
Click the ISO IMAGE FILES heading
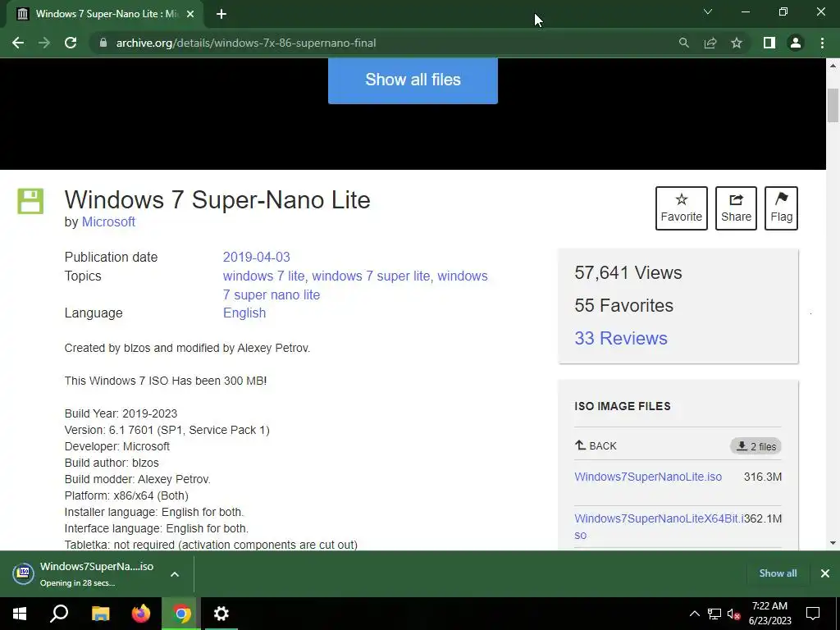click(x=623, y=406)
